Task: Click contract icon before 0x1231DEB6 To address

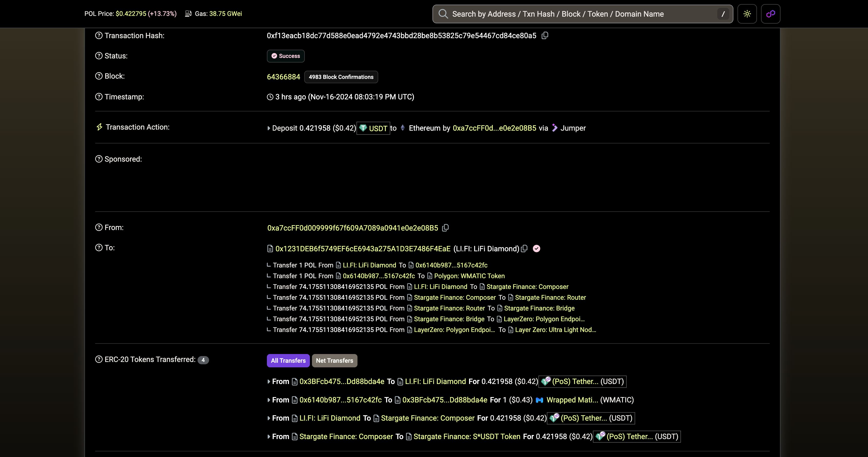Action: pos(270,248)
